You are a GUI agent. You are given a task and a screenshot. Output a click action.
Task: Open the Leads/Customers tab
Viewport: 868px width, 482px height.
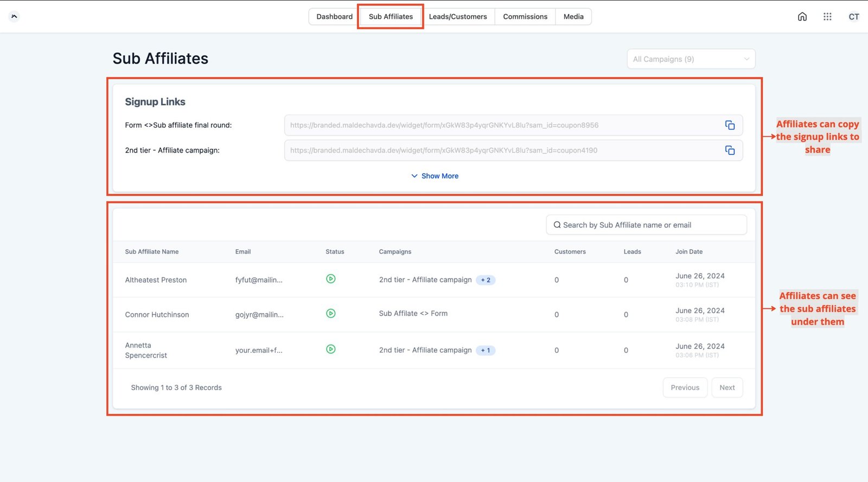(457, 17)
